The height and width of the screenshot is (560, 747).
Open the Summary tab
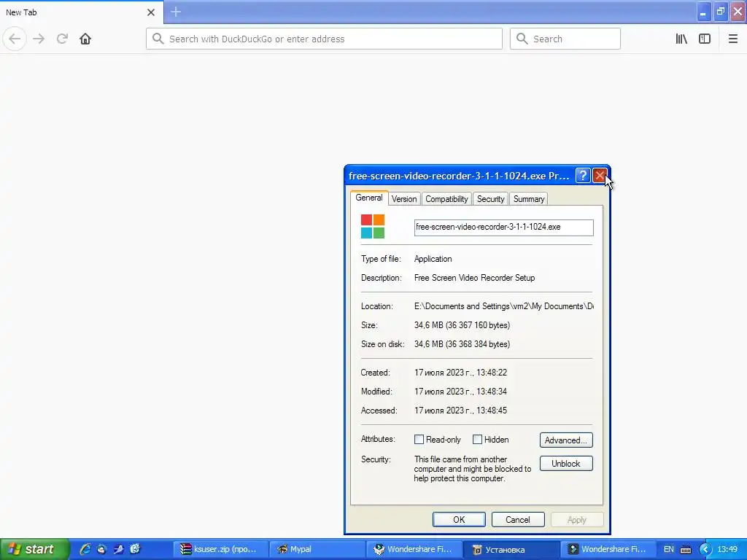tap(528, 199)
